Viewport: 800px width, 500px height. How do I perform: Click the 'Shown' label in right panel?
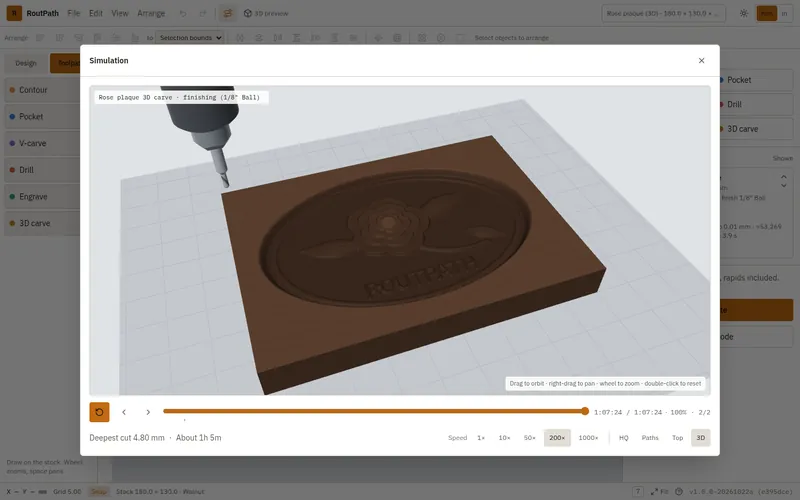click(782, 158)
